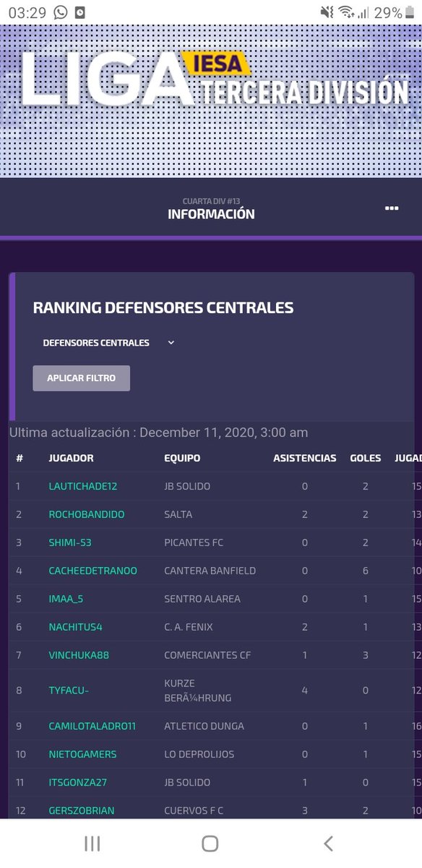This screenshot has width=422, height=868.
Task: Select the Ultima actualización date text
Action: (x=158, y=433)
